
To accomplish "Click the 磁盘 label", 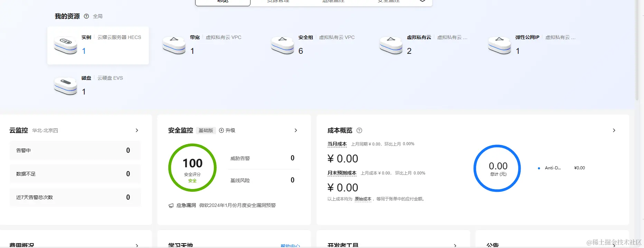I will 86,78.
